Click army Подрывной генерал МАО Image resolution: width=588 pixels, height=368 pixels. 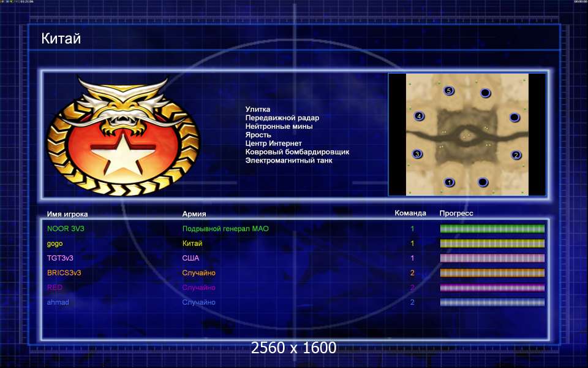coord(225,228)
